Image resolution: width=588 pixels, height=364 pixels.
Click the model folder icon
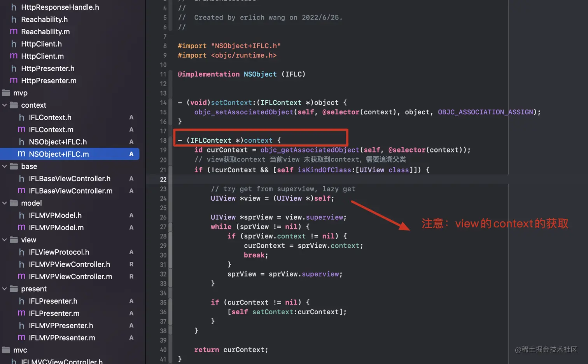tap(14, 203)
